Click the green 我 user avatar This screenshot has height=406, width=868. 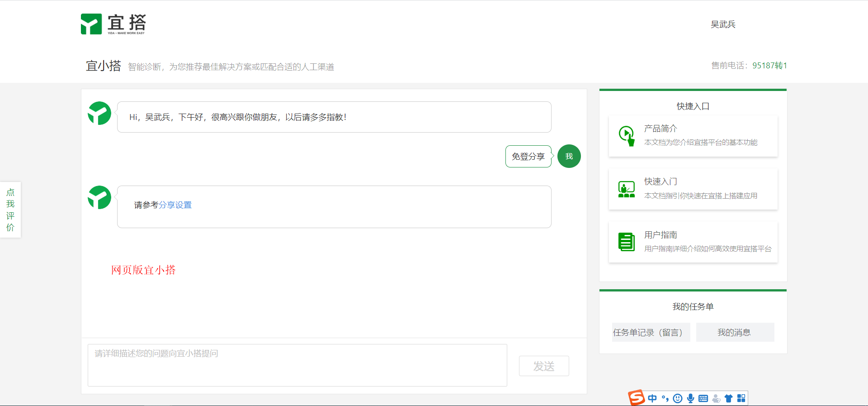pyautogui.click(x=569, y=156)
